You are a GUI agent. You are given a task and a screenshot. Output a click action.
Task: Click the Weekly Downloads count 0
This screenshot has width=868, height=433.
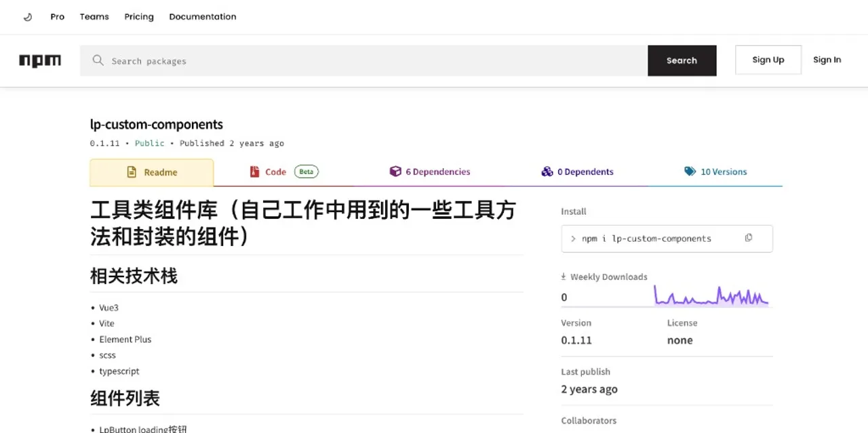click(x=564, y=297)
